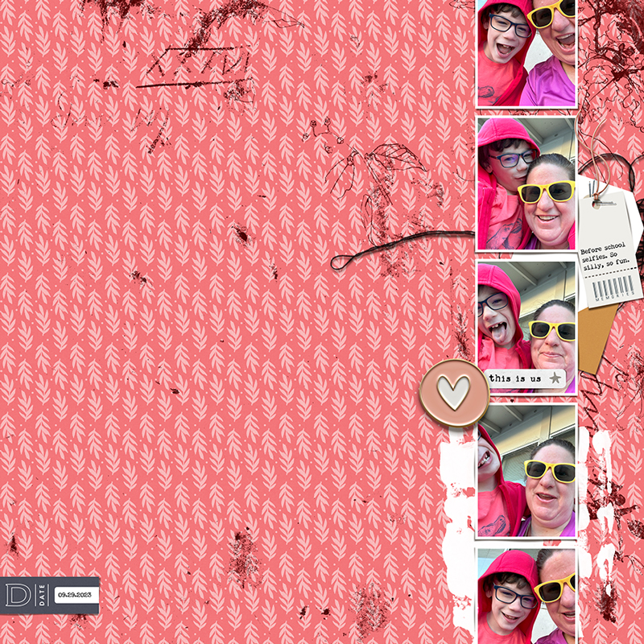Select the photo partly covered by heart button

click(526, 471)
